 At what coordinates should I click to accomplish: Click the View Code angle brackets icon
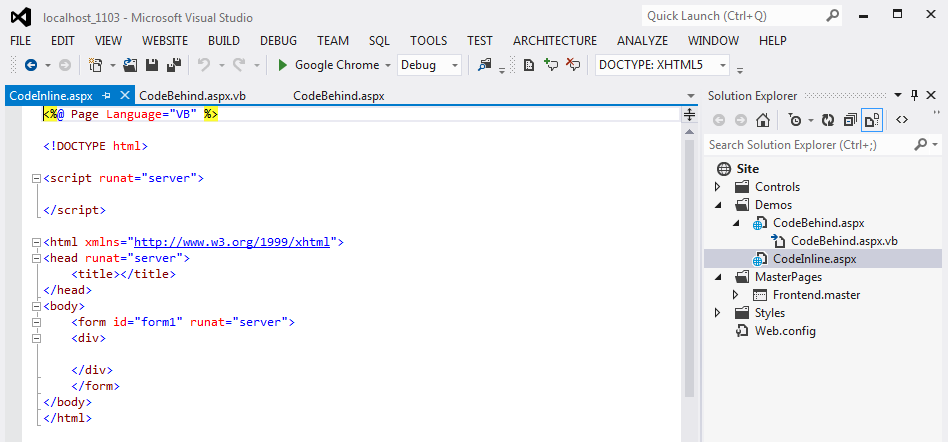click(x=902, y=120)
